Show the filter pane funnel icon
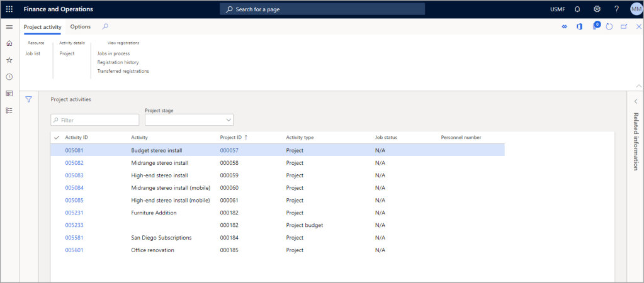 [x=28, y=99]
